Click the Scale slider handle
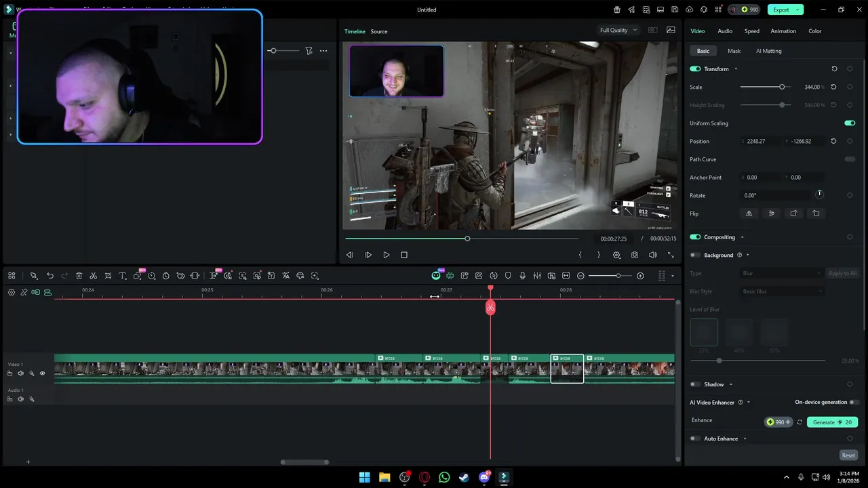 [782, 87]
